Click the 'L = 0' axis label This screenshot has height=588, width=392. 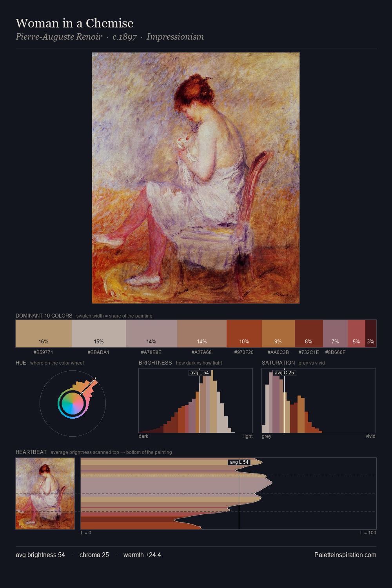click(x=86, y=533)
